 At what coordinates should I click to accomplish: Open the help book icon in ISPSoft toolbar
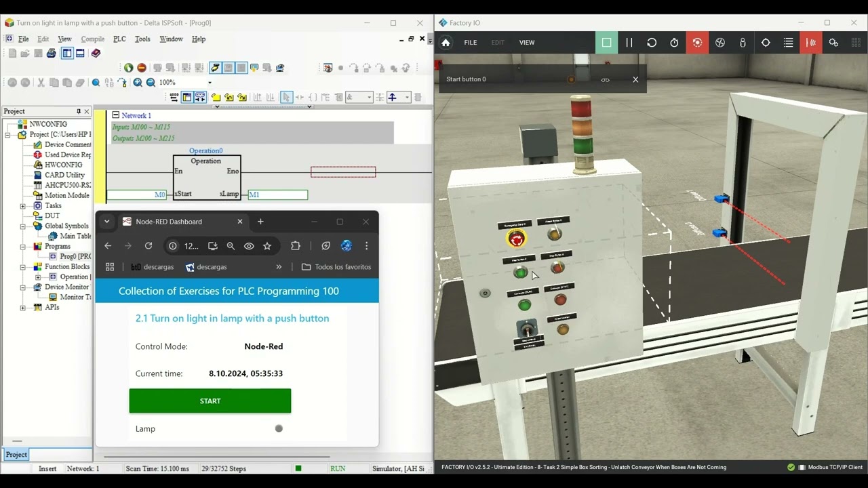point(96,53)
